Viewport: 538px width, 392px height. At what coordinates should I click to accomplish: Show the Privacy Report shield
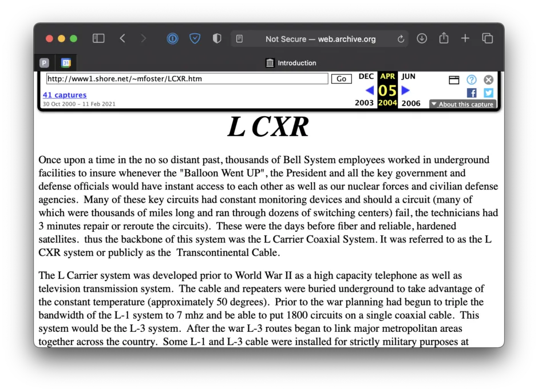(x=217, y=38)
